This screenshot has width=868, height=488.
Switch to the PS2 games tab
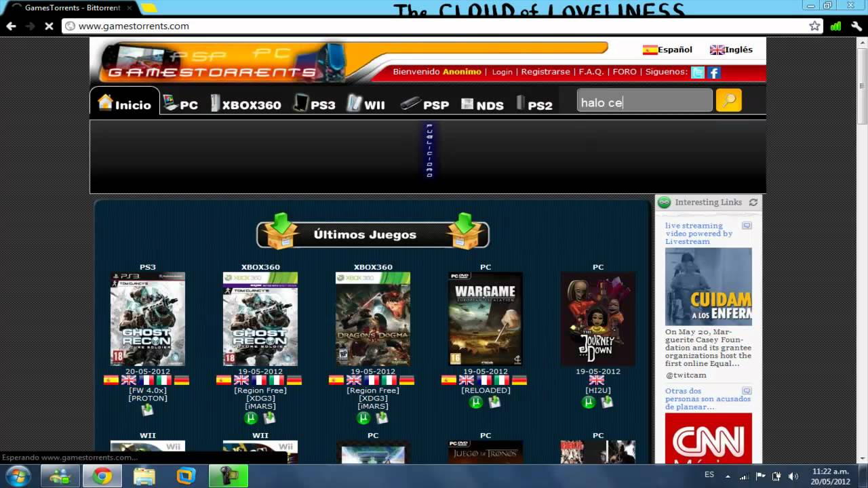[x=534, y=104]
